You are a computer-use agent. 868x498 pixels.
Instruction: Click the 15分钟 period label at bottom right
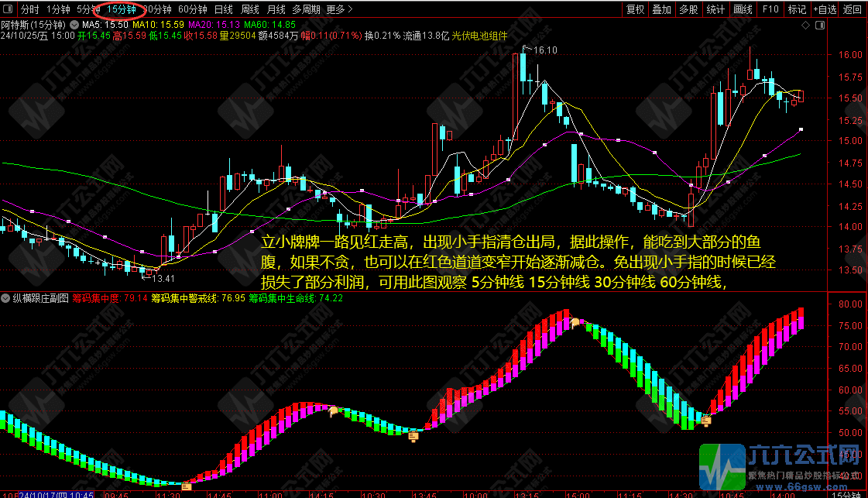(846, 495)
